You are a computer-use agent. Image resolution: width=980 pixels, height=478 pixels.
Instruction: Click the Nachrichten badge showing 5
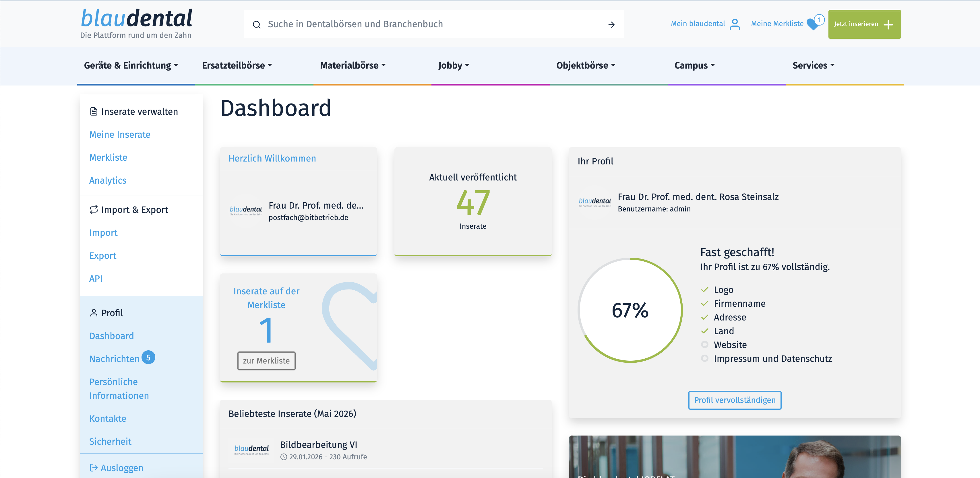pyautogui.click(x=148, y=357)
